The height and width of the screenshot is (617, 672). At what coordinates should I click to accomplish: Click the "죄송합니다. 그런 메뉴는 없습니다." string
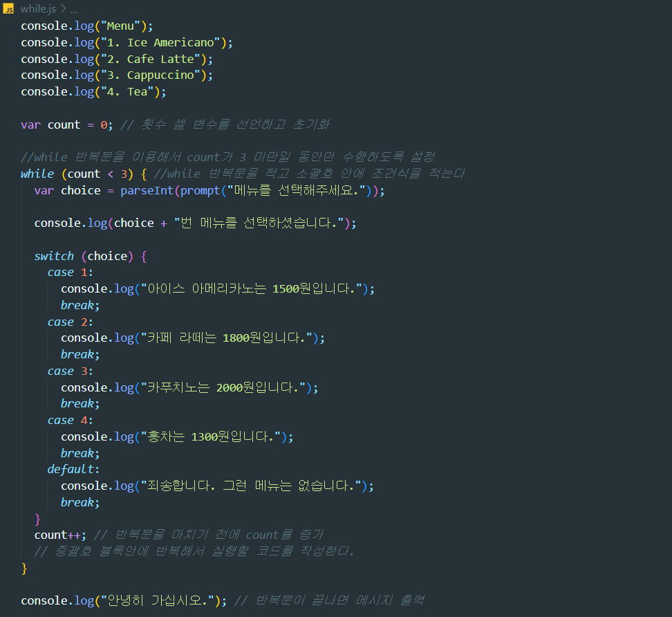(251, 486)
